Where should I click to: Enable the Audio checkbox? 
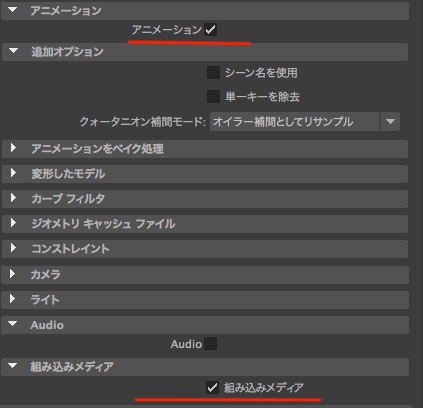point(210,344)
